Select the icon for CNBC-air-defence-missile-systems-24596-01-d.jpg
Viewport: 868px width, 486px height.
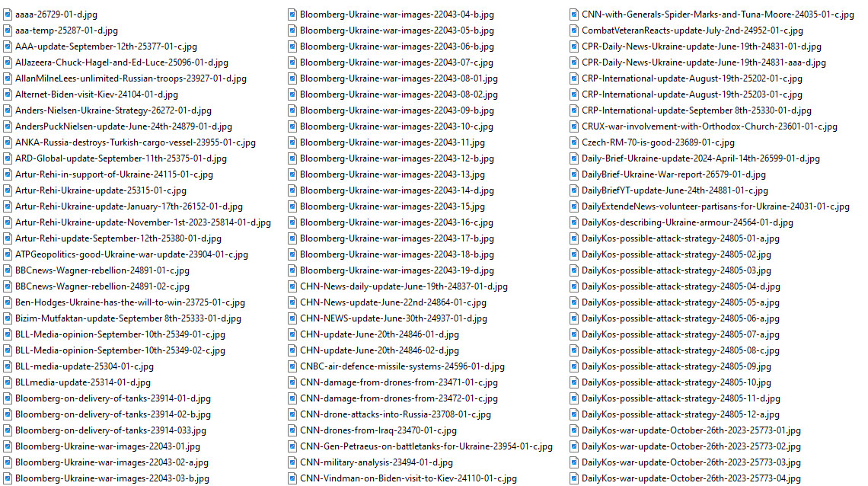tap(292, 366)
